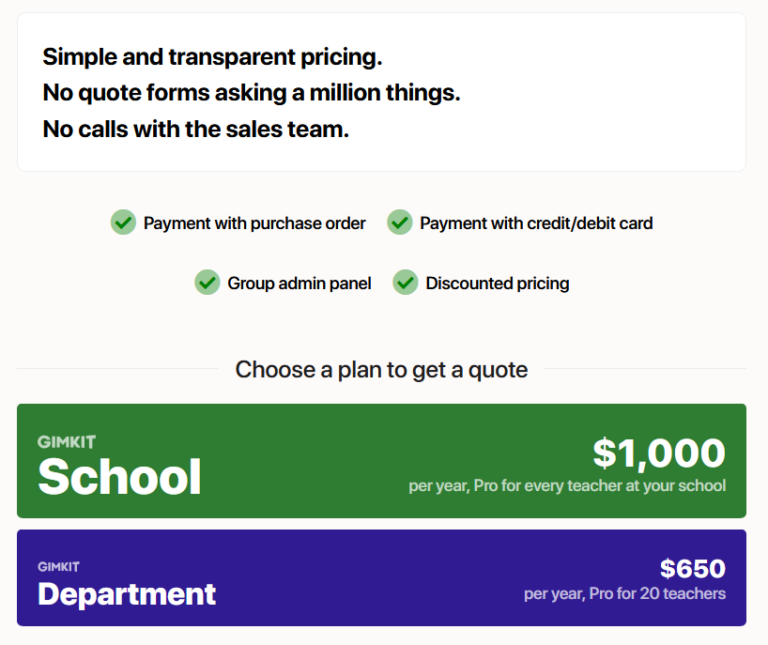Click the 'Choose a plan to get a quote' heading

point(381,369)
